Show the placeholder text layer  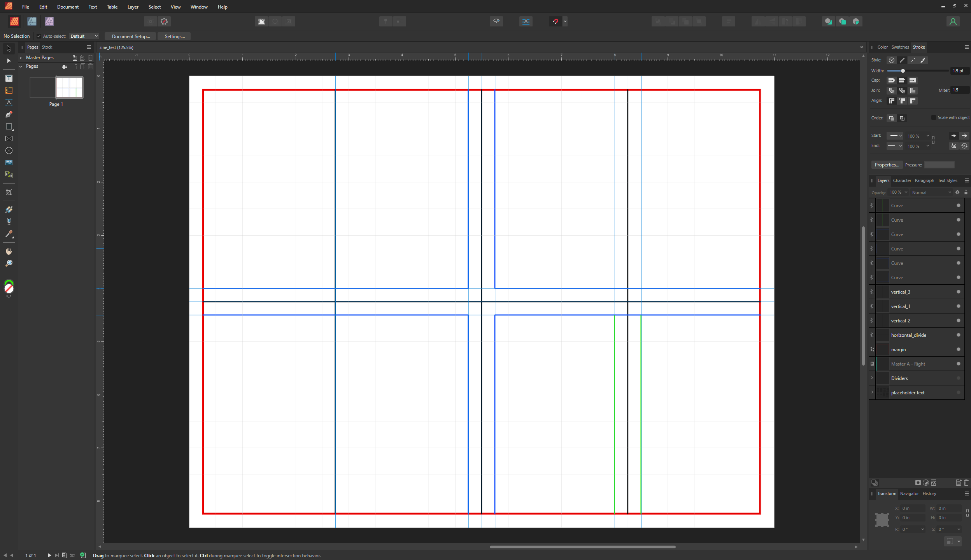[x=959, y=392]
